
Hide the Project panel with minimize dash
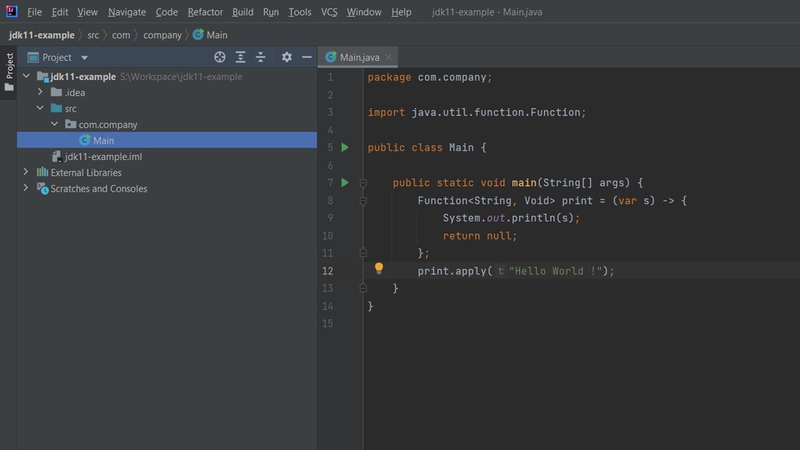307,58
